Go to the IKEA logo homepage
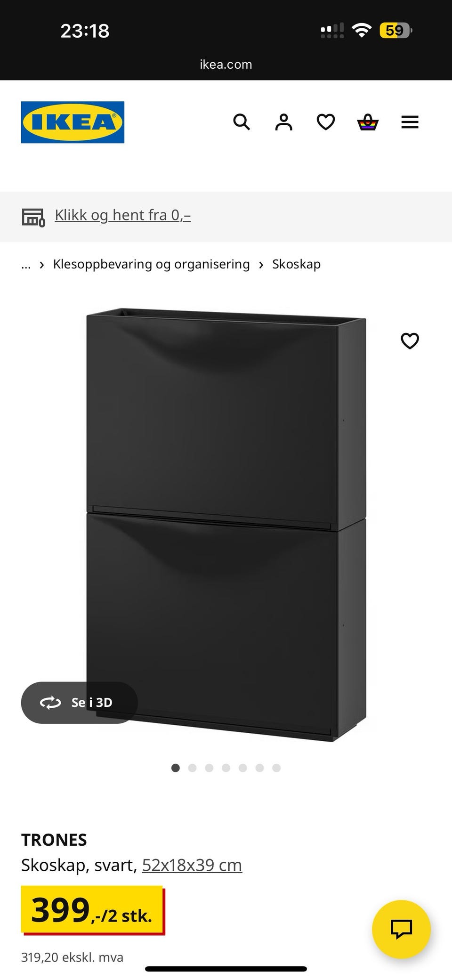The image size is (452, 980). [73, 122]
